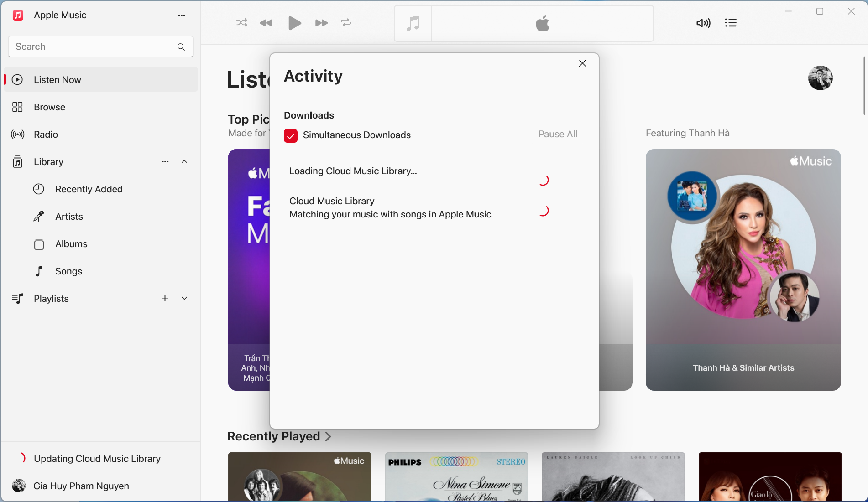Open the first Recently Played Apple Music station
The image size is (868, 502).
[299, 477]
